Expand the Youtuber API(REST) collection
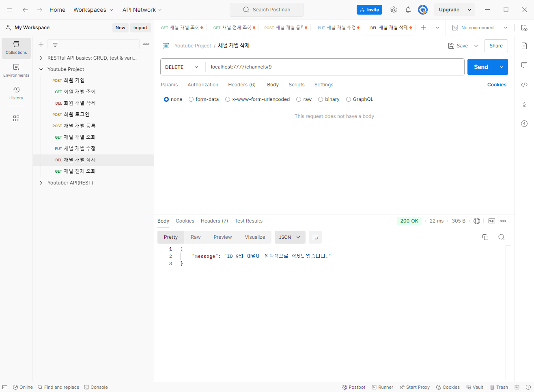The image size is (534, 392). point(41,183)
